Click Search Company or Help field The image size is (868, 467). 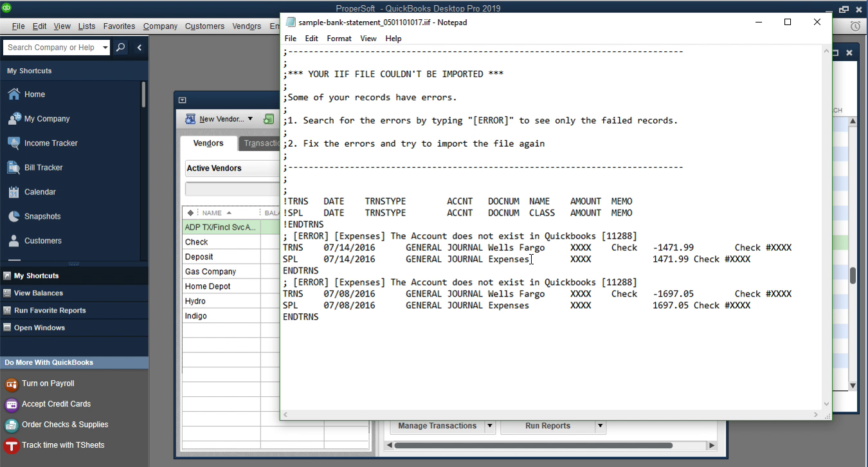[x=53, y=48]
